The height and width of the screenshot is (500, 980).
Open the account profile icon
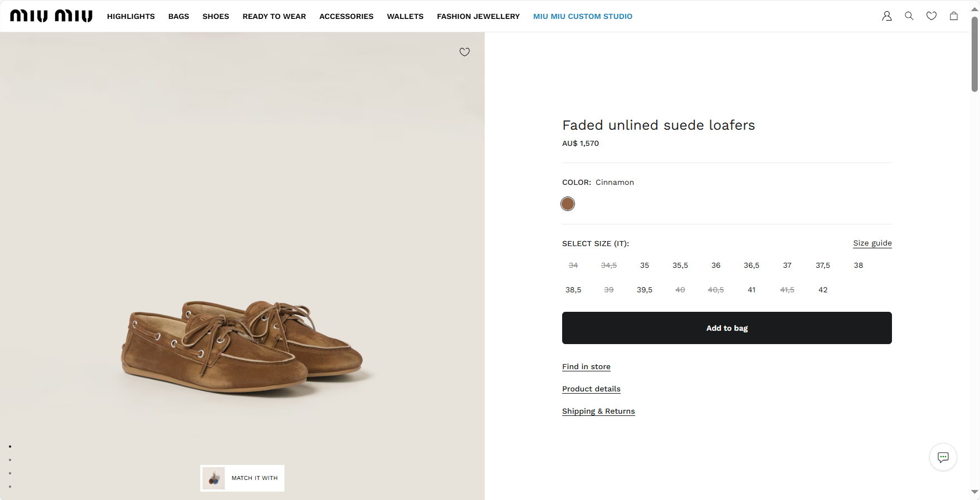[x=886, y=16]
